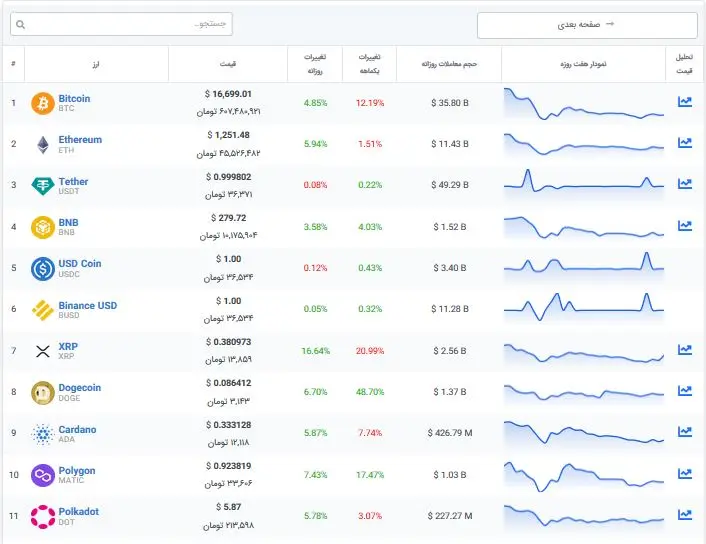Focus the coin search input field

coord(121,24)
